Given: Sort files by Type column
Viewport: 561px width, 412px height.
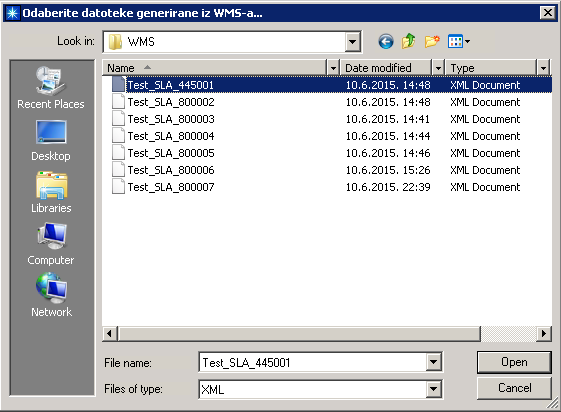Looking at the screenshot, I should (491, 68).
